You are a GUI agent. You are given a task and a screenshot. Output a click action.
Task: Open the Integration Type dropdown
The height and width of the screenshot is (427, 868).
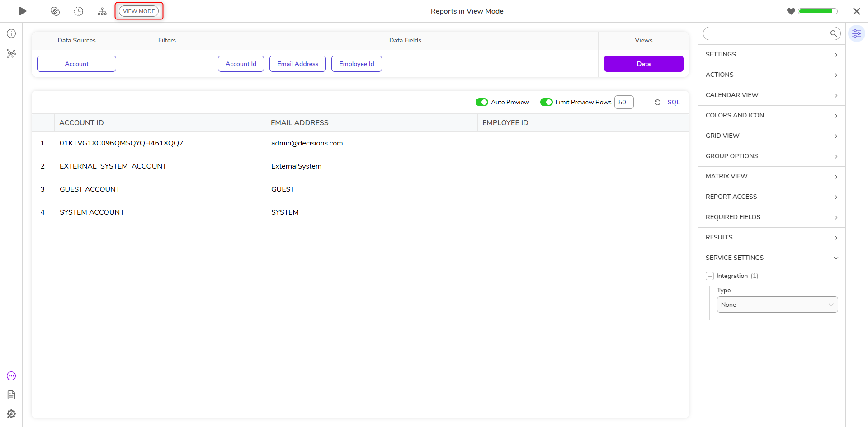[x=777, y=305]
